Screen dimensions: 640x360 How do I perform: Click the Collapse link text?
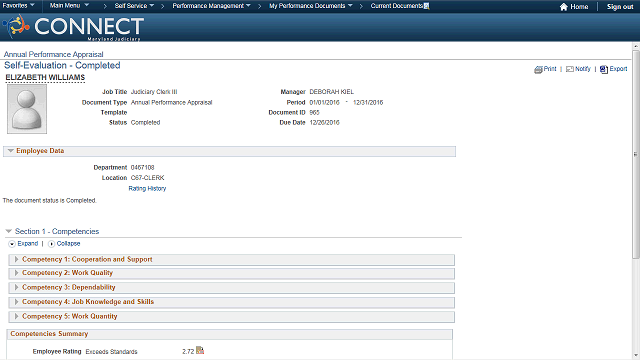[x=68, y=244]
